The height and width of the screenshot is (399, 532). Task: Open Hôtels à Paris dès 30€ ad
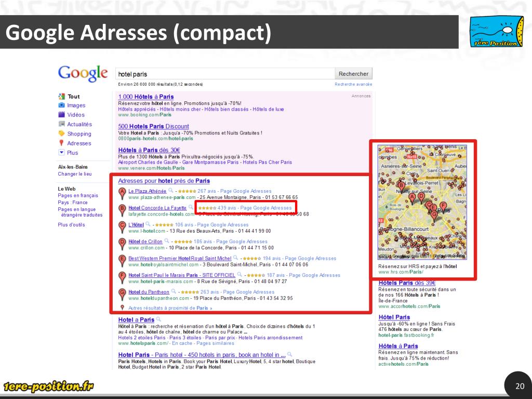point(149,150)
